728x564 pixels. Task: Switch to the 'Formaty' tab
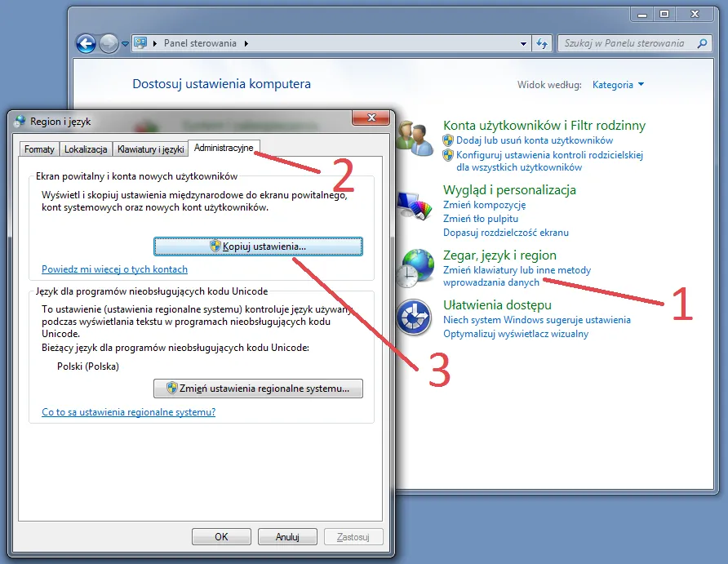pos(39,149)
